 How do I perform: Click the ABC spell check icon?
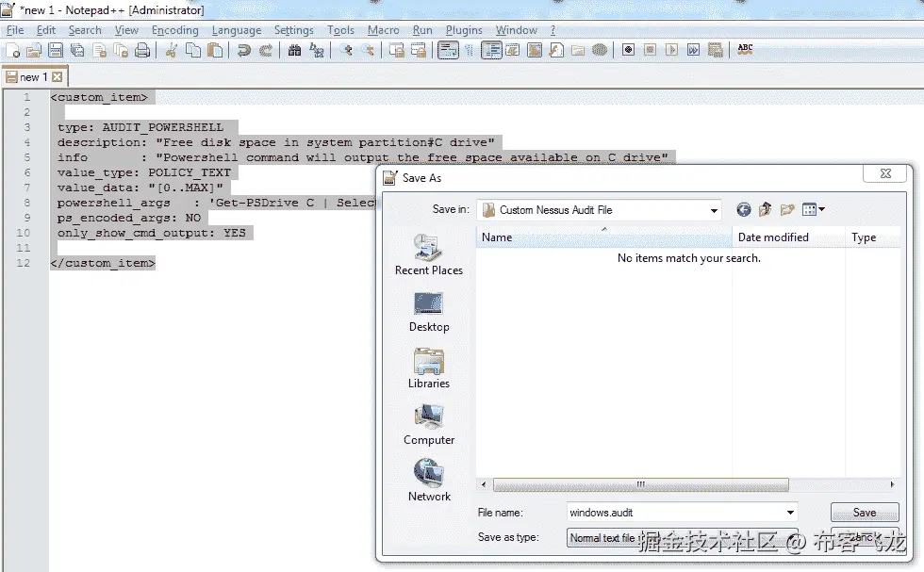[x=745, y=50]
